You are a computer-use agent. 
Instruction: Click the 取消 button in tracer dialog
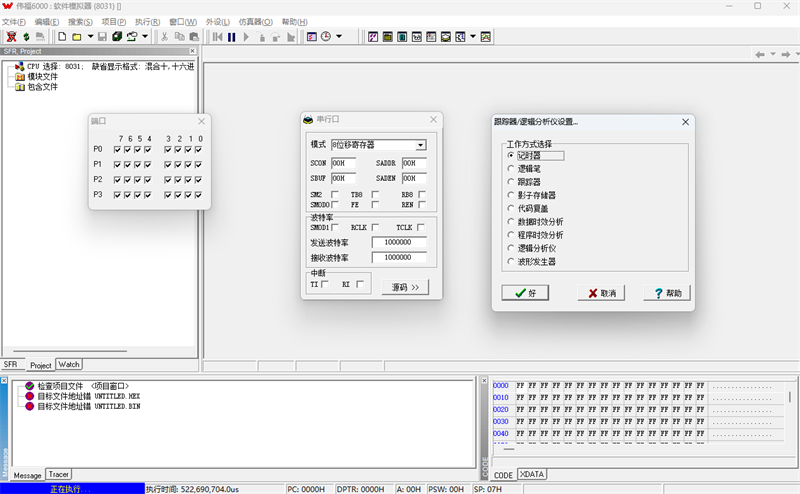tap(601, 293)
